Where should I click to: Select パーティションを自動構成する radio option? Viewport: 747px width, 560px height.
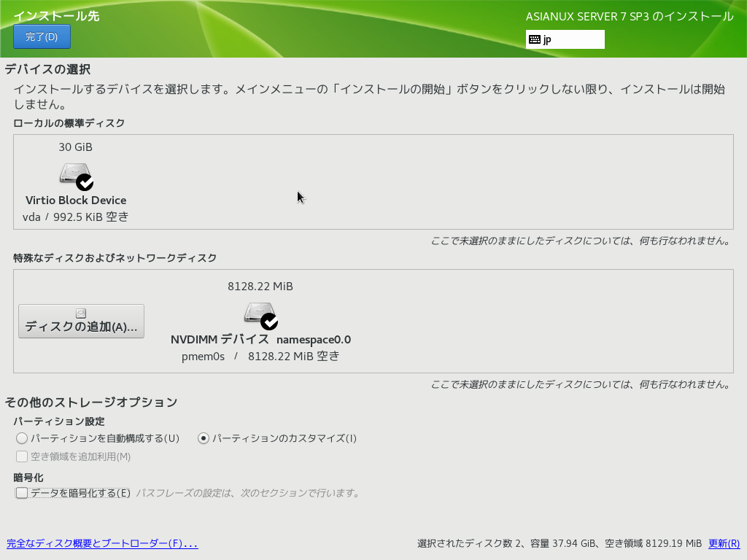coord(22,438)
